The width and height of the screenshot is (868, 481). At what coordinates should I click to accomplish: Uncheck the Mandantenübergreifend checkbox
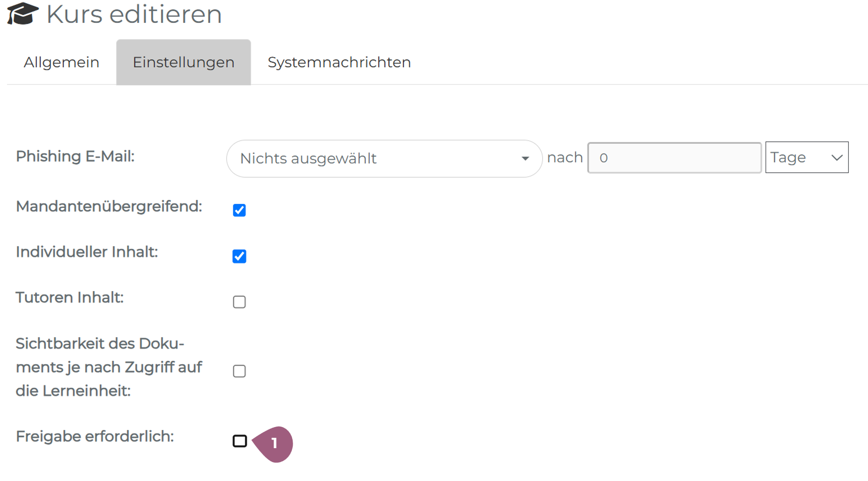(x=239, y=210)
